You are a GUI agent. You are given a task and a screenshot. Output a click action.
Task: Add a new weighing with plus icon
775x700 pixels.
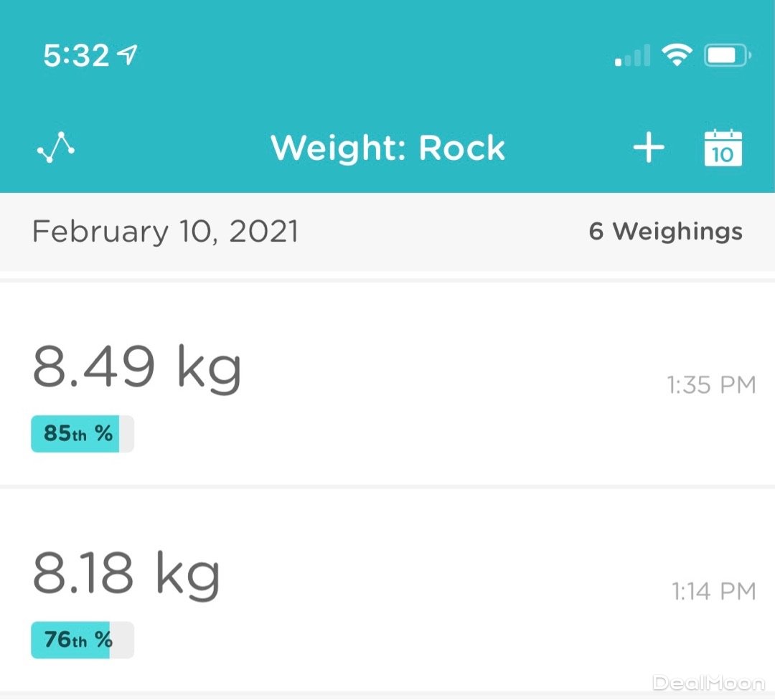(x=648, y=148)
